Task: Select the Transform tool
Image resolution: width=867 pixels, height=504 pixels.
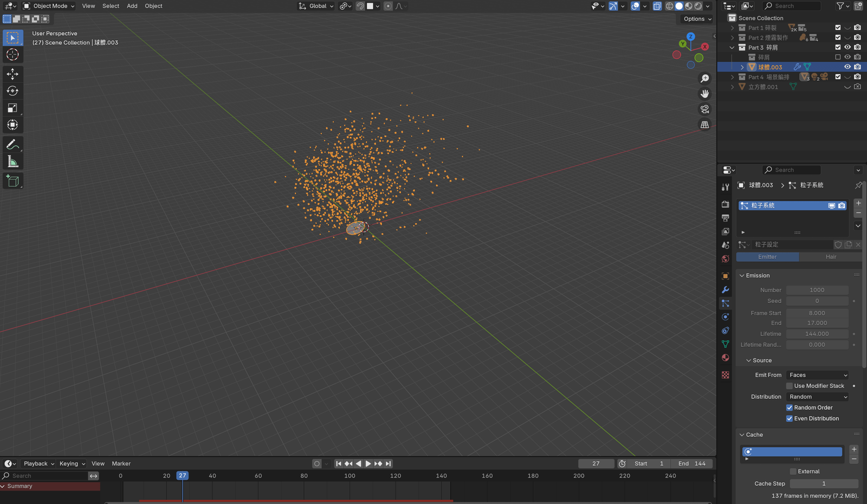Action: pos(12,125)
